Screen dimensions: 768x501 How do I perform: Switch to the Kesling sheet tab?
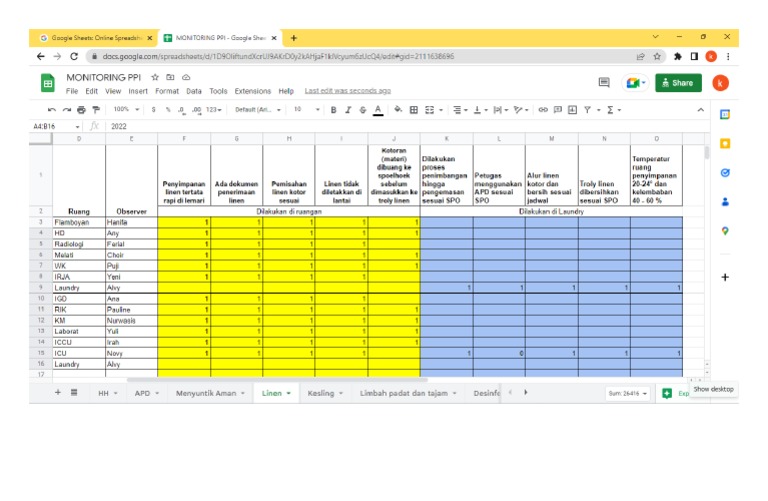coord(325,393)
